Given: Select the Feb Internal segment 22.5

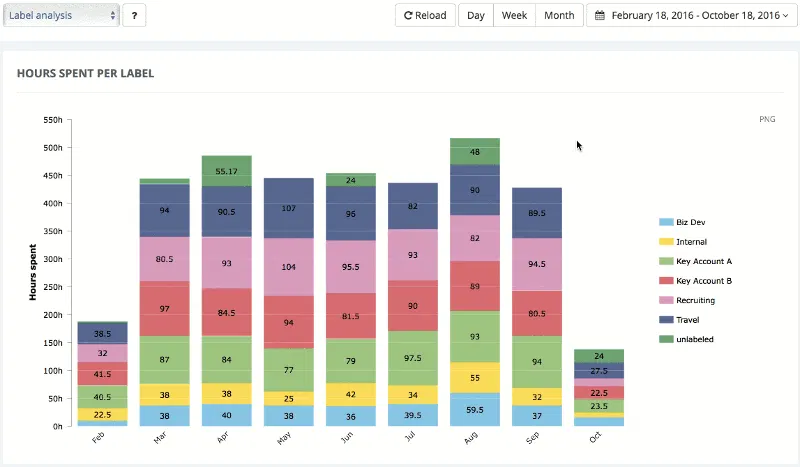Looking at the screenshot, I should click(102, 414).
